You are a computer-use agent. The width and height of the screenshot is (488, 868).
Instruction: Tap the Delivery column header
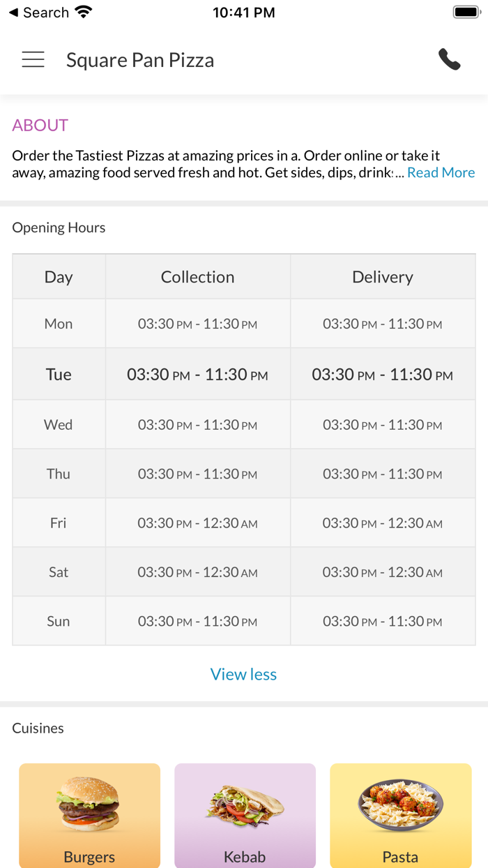[383, 277]
